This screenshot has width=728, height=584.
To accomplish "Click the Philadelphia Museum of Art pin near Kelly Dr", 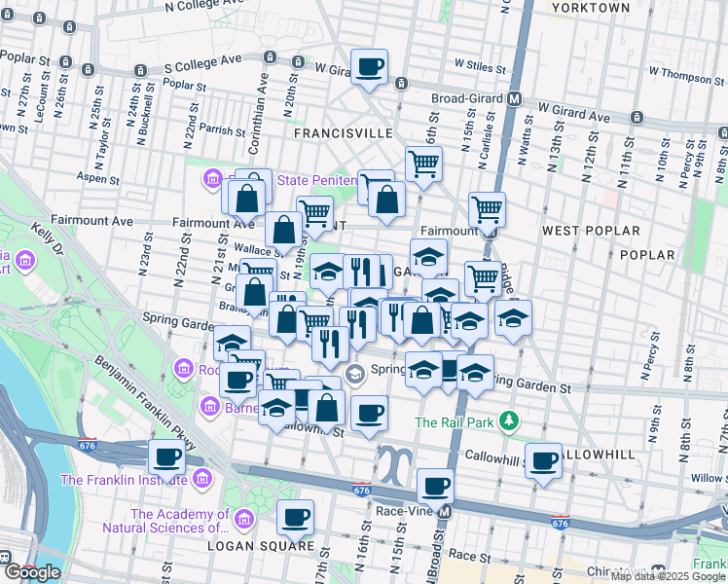I will click(x=25, y=261).
